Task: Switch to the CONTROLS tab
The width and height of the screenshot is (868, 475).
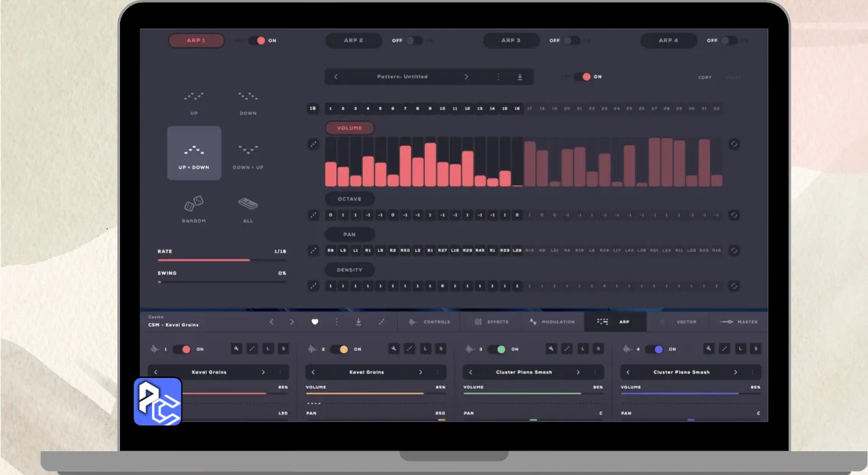Action: click(429, 322)
